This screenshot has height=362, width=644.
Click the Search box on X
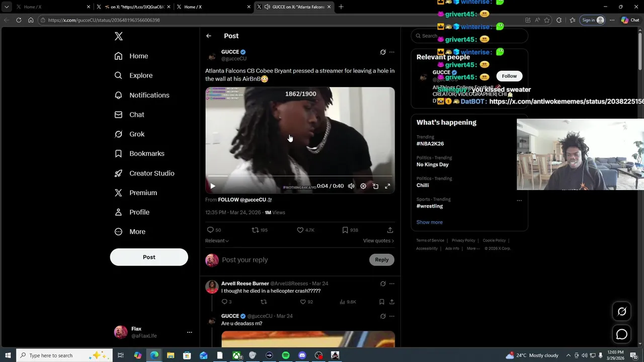469,36
